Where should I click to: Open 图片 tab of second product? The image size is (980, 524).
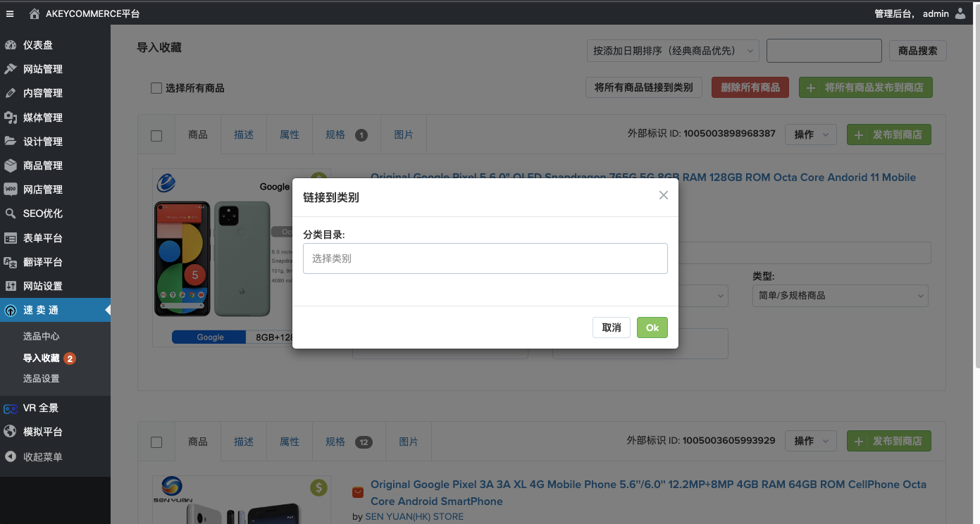tap(409, 442)
